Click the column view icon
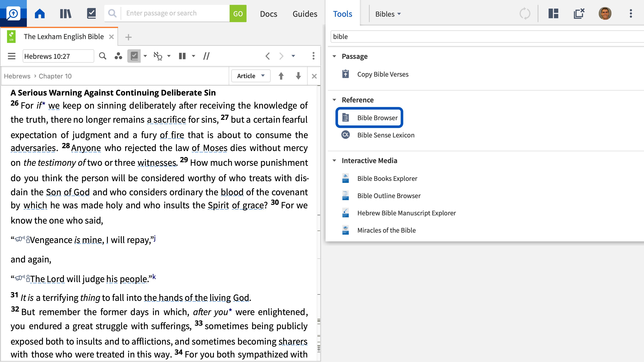The width and height of the screenshot is (644, 362). coord(182,56)
